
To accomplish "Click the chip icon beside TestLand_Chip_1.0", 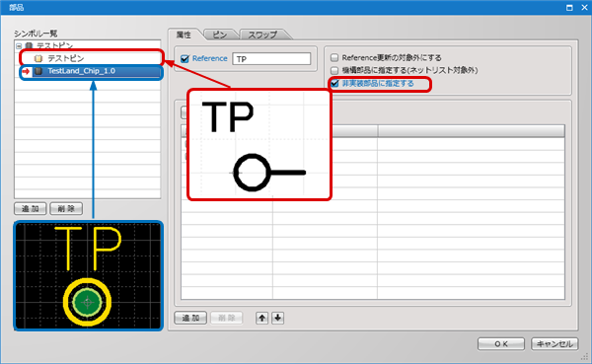I will [38, 71].
